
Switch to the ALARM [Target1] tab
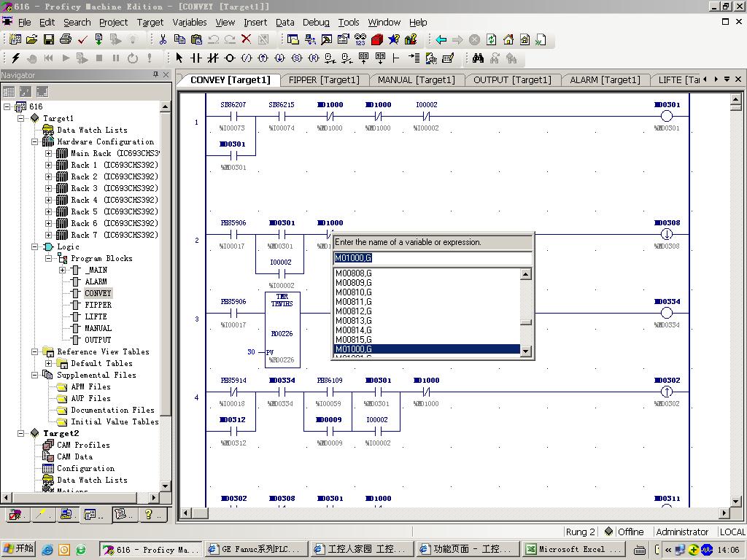[605, 79]
